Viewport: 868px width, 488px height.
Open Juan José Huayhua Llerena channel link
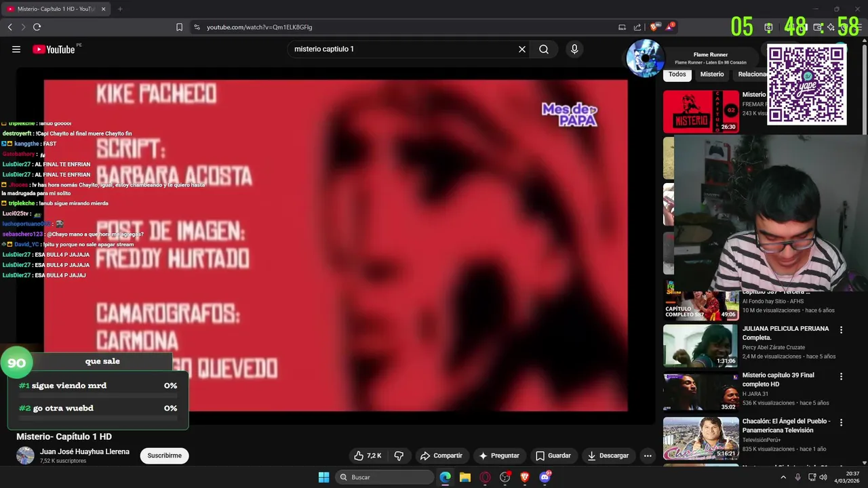(x=85, y=451)
